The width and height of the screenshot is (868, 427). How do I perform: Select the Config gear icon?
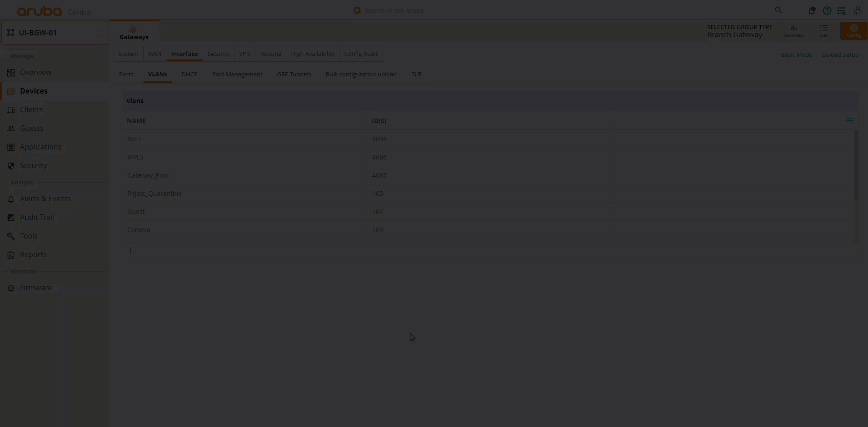coord(854,30)
